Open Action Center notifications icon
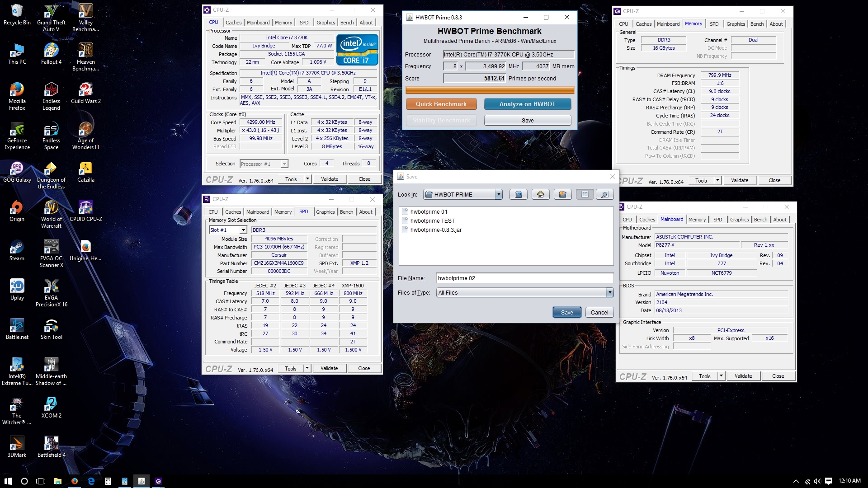The height and width of the screenshot is (488, 868). tap(828, 481)
